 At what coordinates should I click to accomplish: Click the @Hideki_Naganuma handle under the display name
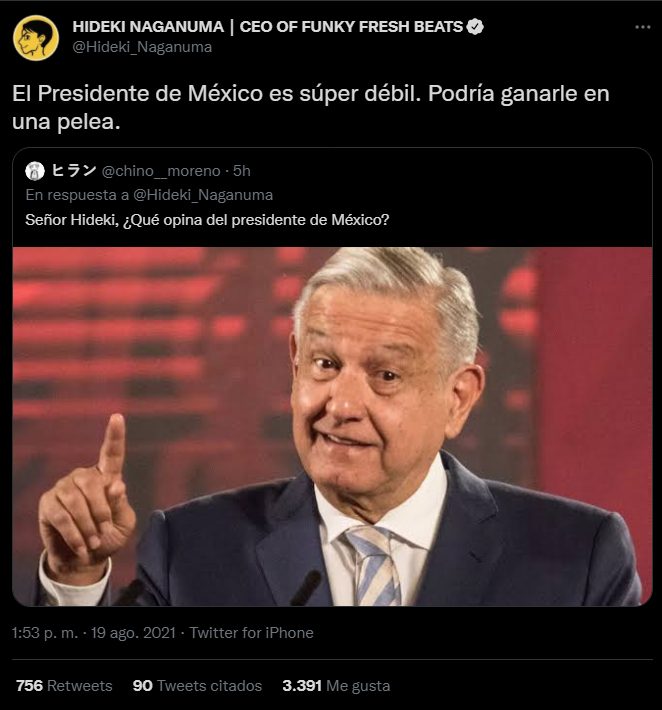tap(142, 46)
